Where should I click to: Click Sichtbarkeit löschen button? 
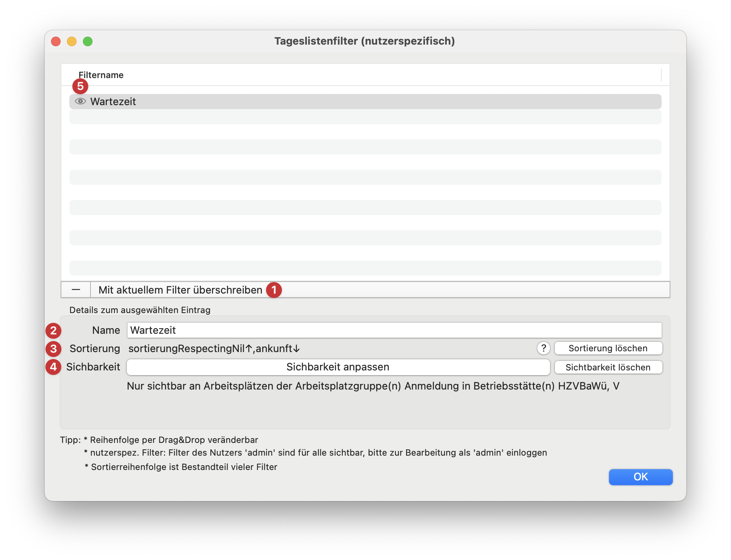pos(608,367)
